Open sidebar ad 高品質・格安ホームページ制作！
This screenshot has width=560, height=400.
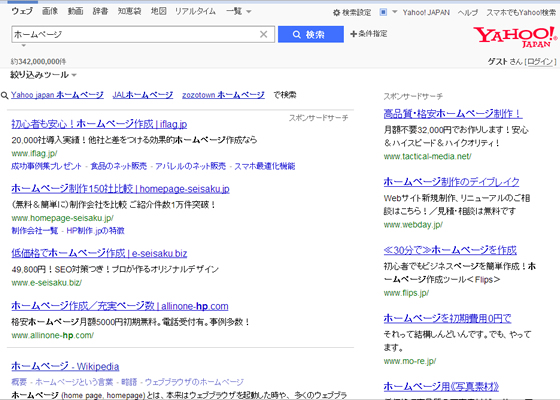point(453,114)
